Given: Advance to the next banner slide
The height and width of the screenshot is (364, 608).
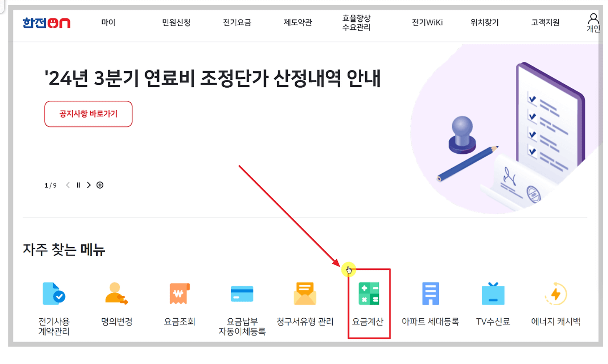Looking at the screenshot, I should point(89,185).
